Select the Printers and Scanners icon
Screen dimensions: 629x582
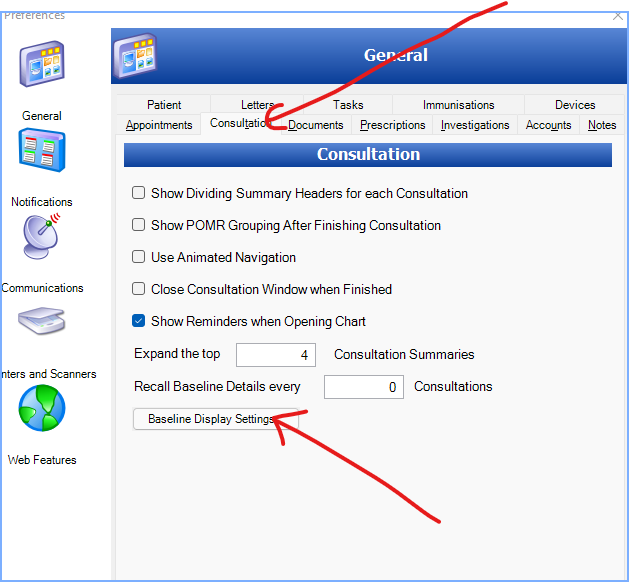click(x=42, y=322)
